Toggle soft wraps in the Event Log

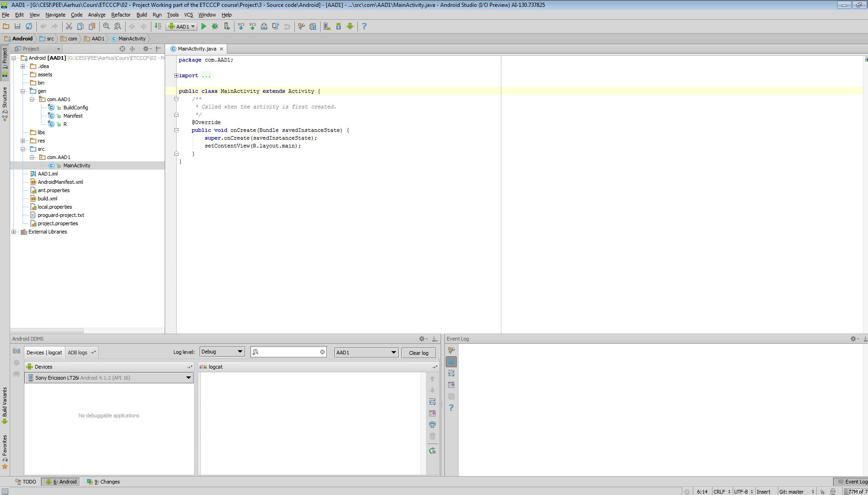pyautogui.click(x=451, y=373)
